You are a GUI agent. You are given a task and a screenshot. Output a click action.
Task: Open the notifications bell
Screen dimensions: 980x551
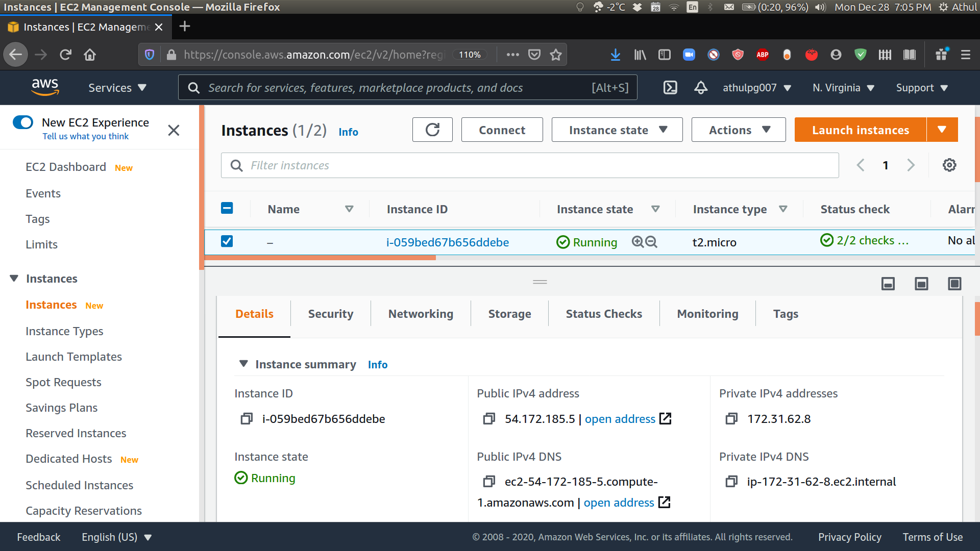tap(701, 88)
